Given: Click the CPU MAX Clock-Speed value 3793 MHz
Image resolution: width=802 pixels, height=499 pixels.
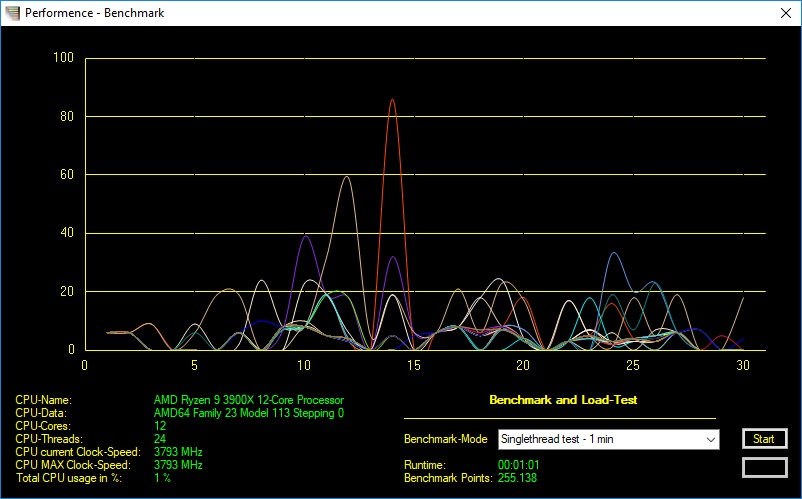Looking at the screenshot, I should pos(178,465).
